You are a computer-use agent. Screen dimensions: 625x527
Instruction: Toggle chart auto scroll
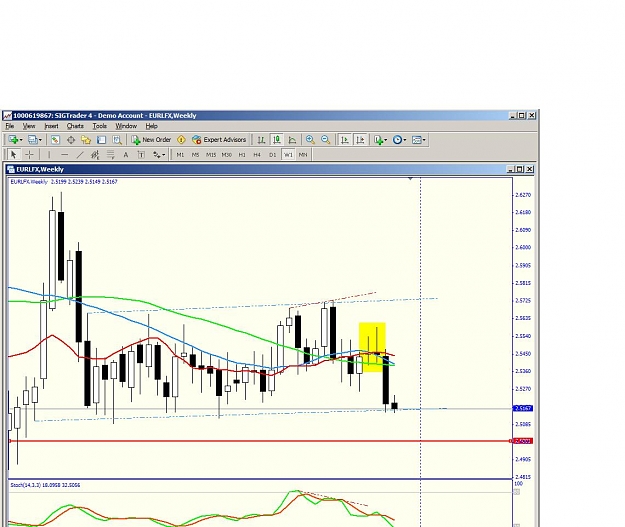[x=345, y=140]
